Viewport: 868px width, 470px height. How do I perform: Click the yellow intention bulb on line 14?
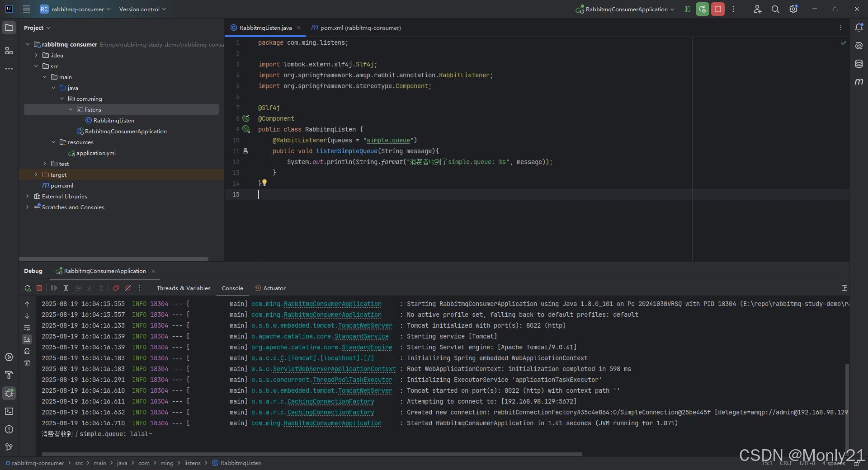[x=264, y=183]
